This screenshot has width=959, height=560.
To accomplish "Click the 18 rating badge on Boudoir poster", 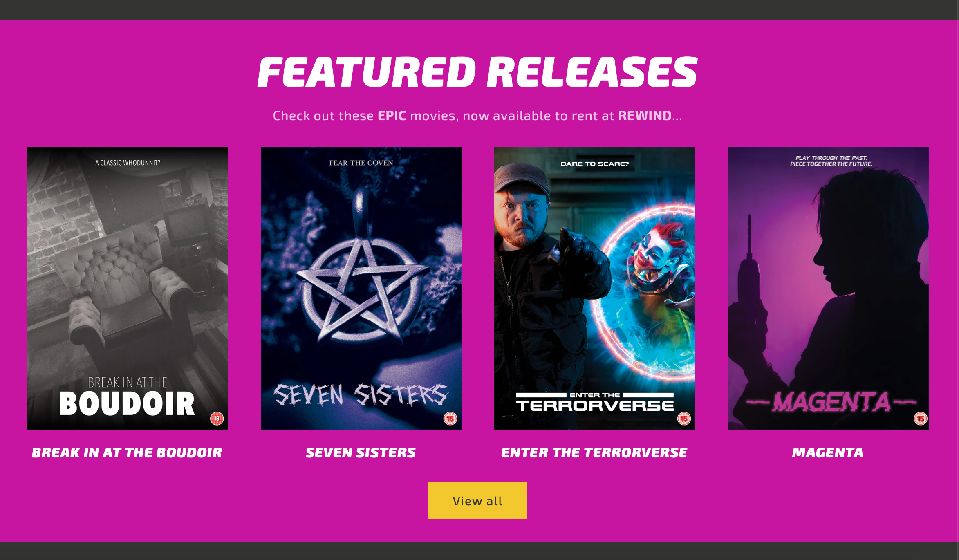I will [217, 418].
